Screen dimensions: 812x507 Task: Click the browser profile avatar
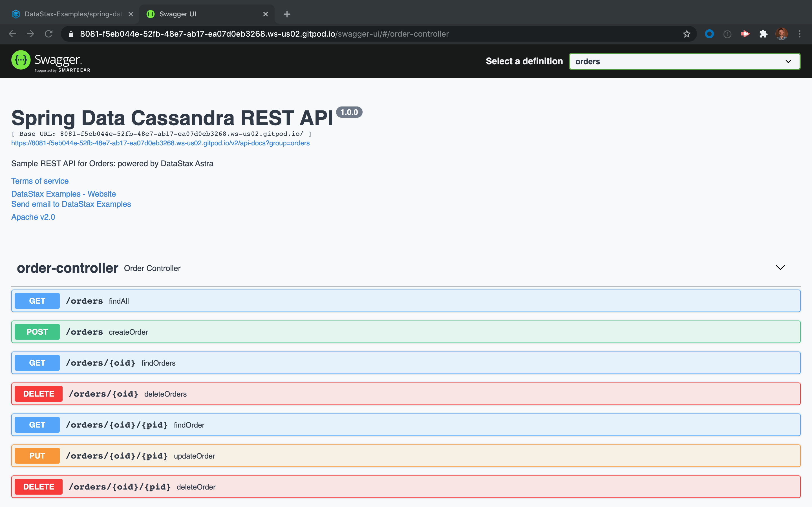click(782, 34)
